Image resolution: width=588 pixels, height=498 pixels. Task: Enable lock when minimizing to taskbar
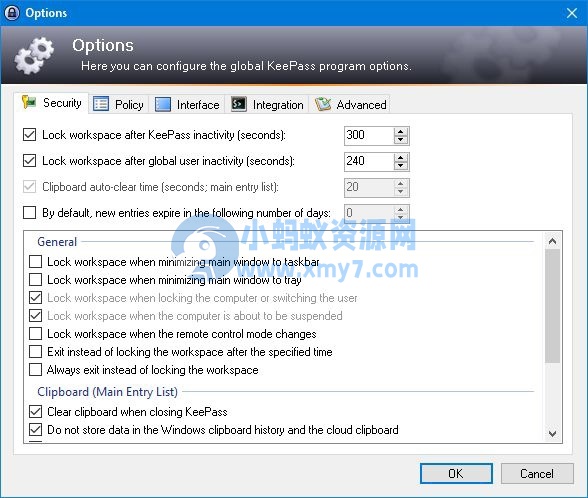tap(36, 261)
